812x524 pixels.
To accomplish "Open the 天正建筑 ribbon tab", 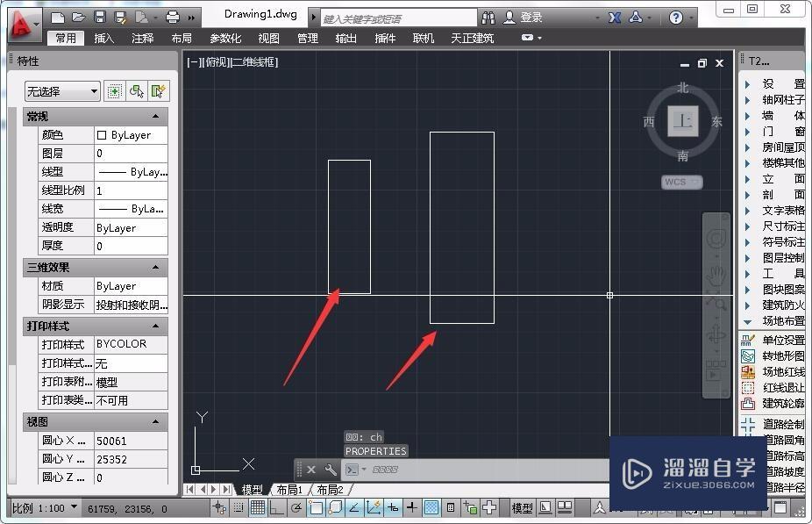I will pos(473,39).
